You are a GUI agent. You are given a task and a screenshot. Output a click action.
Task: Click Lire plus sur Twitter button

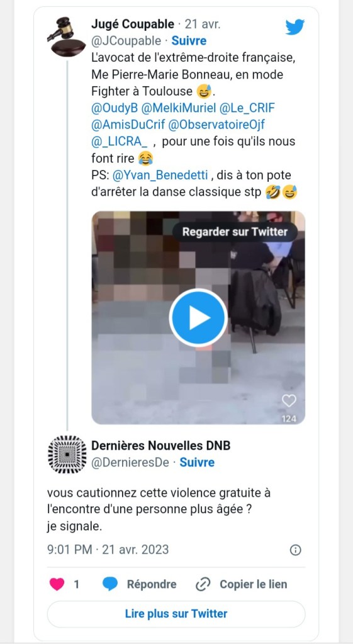tap(176, 614)
